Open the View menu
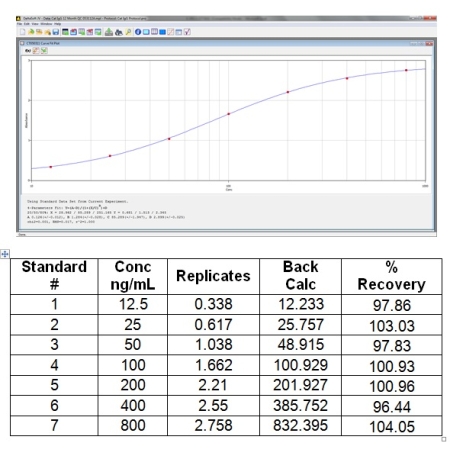 35,24
